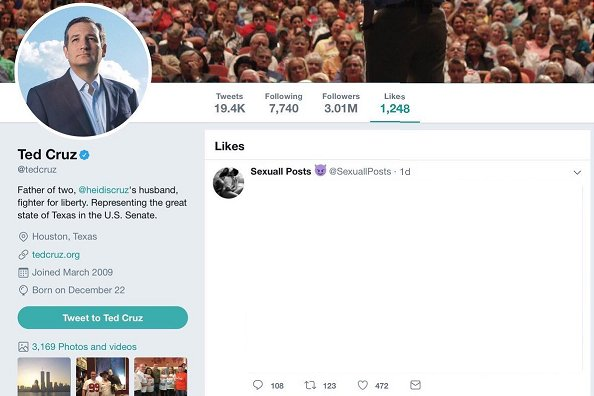594x396 pixels.
Task: Click the purple devil emoji in tweet header
Action: click(320, 171)
